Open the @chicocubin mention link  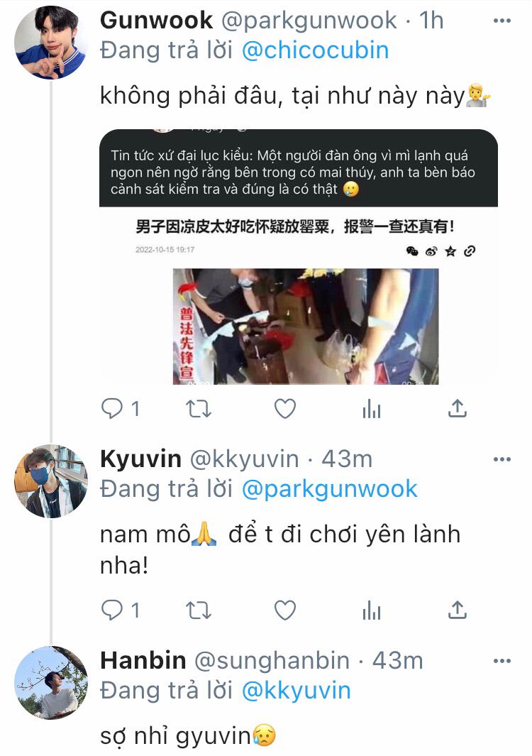pyautogui.click(x=315, y=50)
